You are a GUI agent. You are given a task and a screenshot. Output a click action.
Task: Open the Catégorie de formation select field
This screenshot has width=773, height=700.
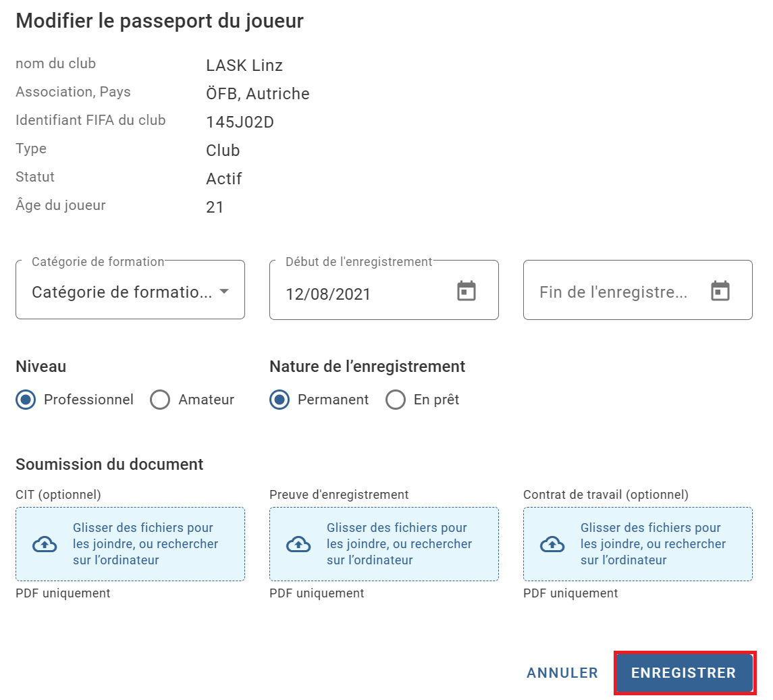tap(130, 290)
